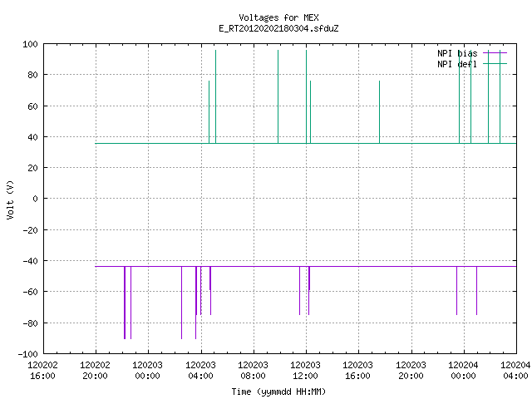Image resolution: width=532 pixels, height=399 pixels.
Task: Click the x-axis label 120202 20:00
Action: click(96, 371)
